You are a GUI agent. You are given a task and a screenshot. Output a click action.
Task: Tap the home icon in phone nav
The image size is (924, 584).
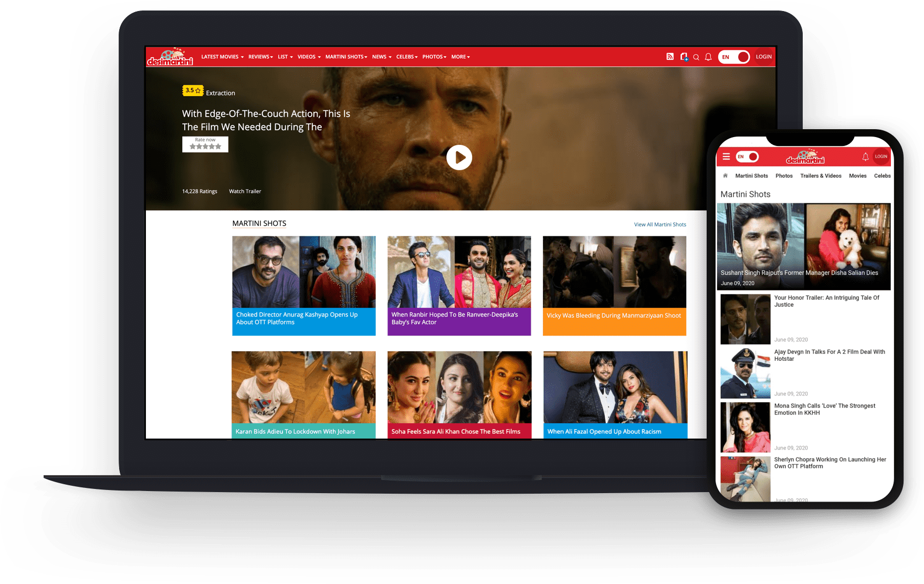[x=726, y=175]
